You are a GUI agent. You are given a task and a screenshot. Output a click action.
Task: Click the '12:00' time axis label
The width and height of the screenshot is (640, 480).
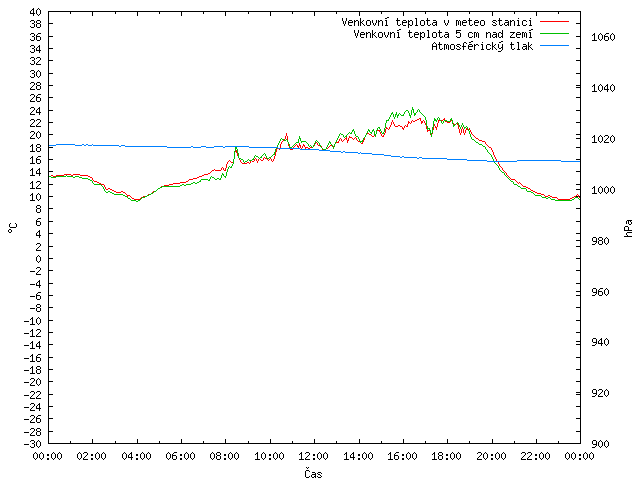coord(313,456)
